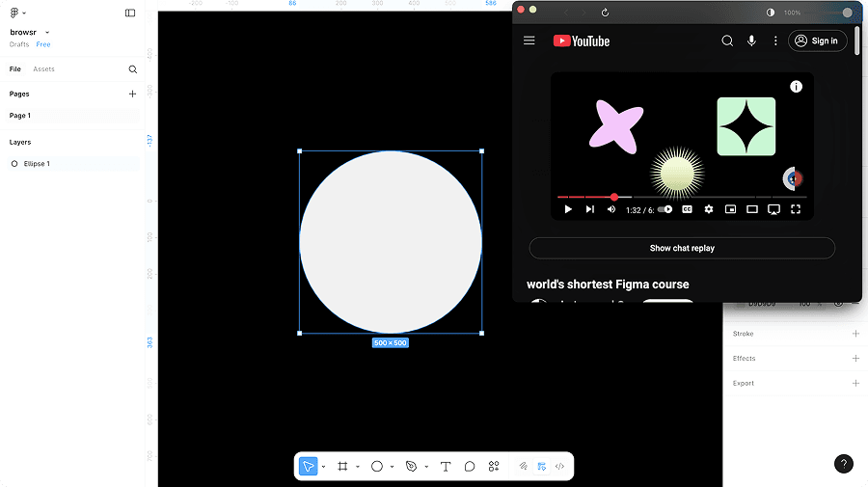868x487 pixels.
Task: Open the browsr file name dropdown
Action: click(47, 33)
